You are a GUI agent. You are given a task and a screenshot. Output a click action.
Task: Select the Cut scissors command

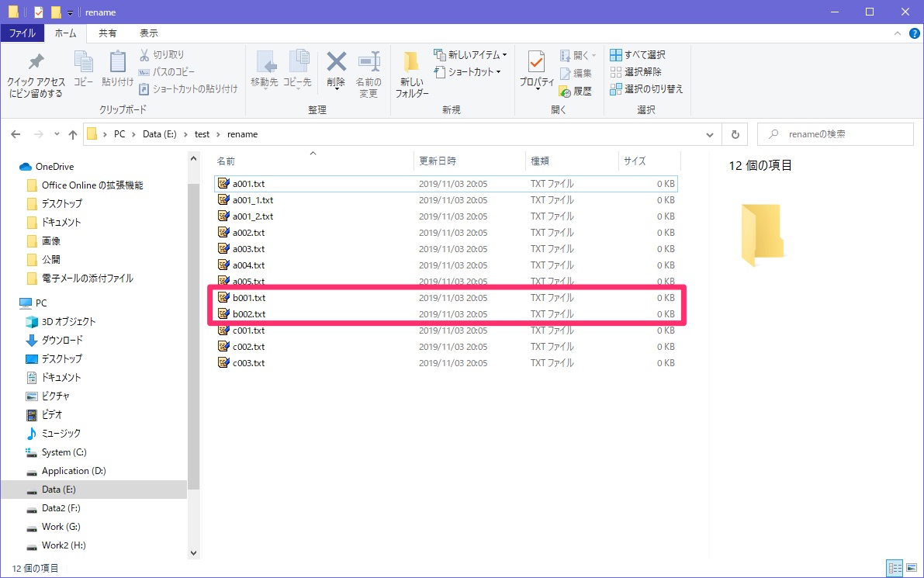pyautogui.click(x=162, y=55)
